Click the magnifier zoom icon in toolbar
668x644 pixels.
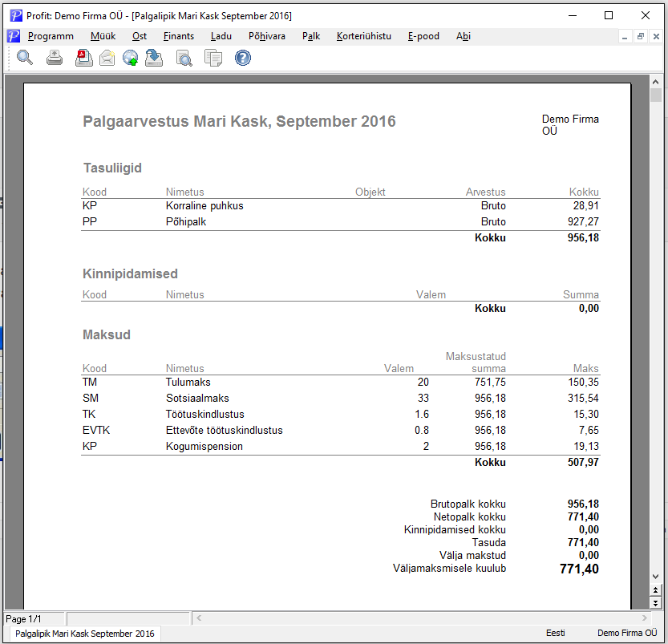(24, 58)
